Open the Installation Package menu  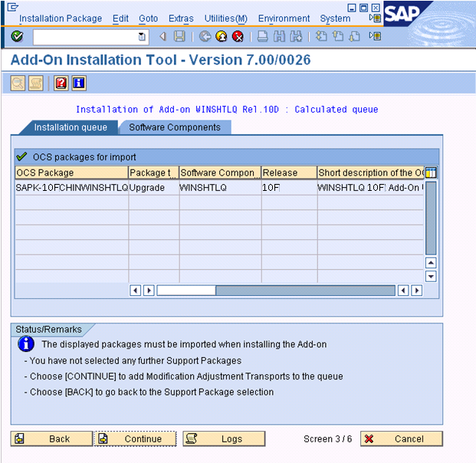coord(61,18)
